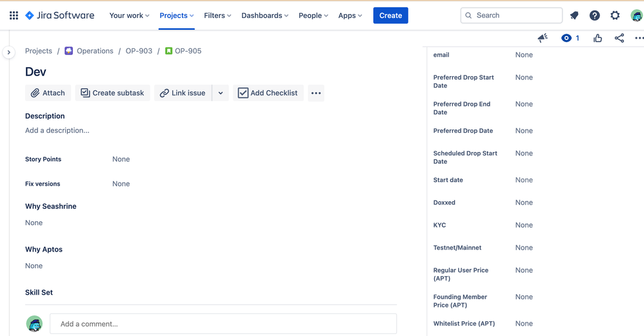
Task: Open the Your work menu
Action: tap(129, 15)
